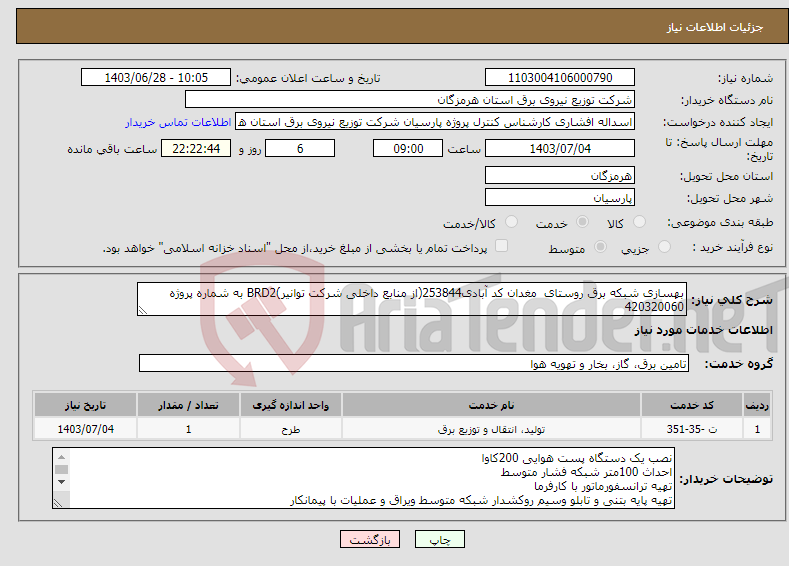Click the request creator field

click(x=435, y=122)
